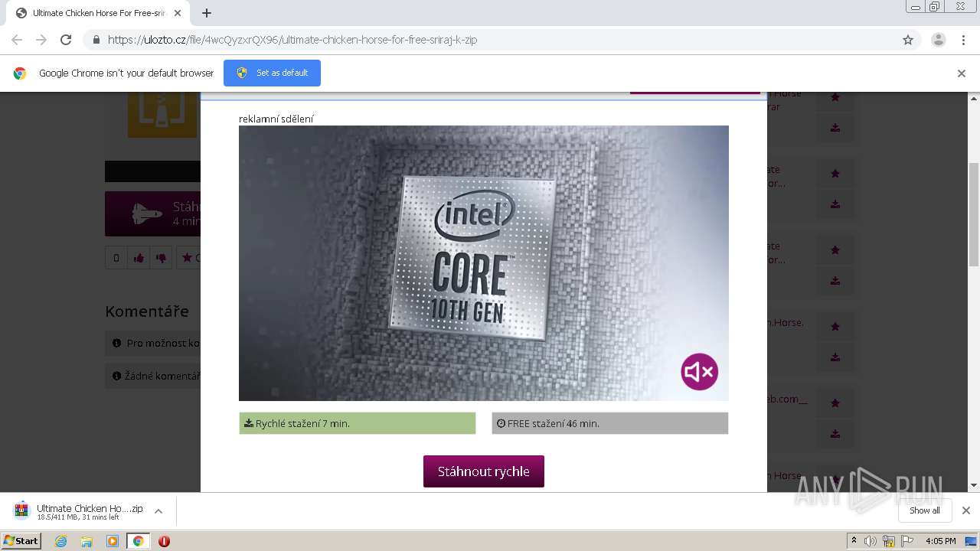Image resolution: width=980 pixels, height=551 pixels.
Task: Click the taskbar clock 4:05 PM
Action: coord(941,541)
